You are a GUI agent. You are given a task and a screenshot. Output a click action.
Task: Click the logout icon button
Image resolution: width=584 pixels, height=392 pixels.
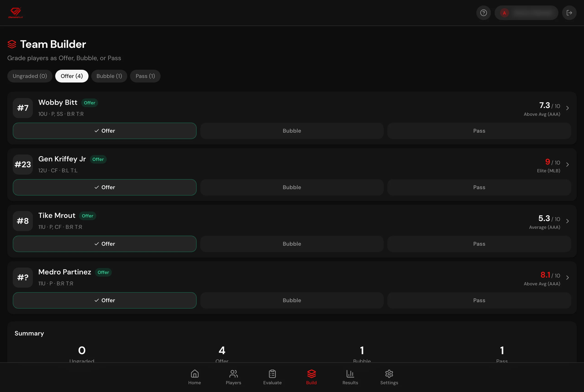pos(569,13)
